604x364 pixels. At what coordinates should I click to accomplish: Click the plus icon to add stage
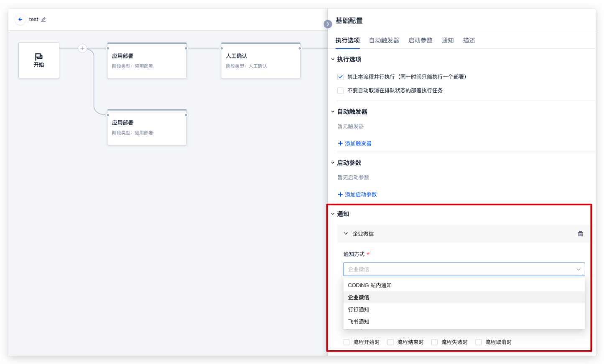pyautogui.click(x=82, y=48)
